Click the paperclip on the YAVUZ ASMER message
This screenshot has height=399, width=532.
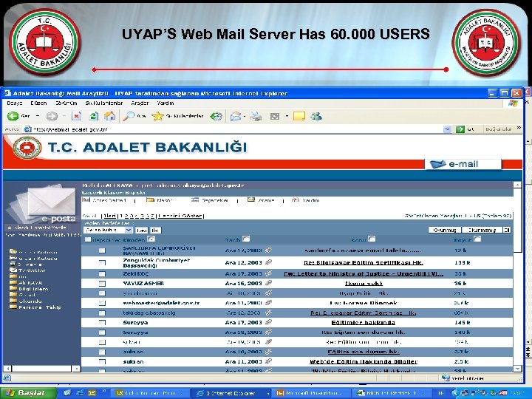[268, 283]
